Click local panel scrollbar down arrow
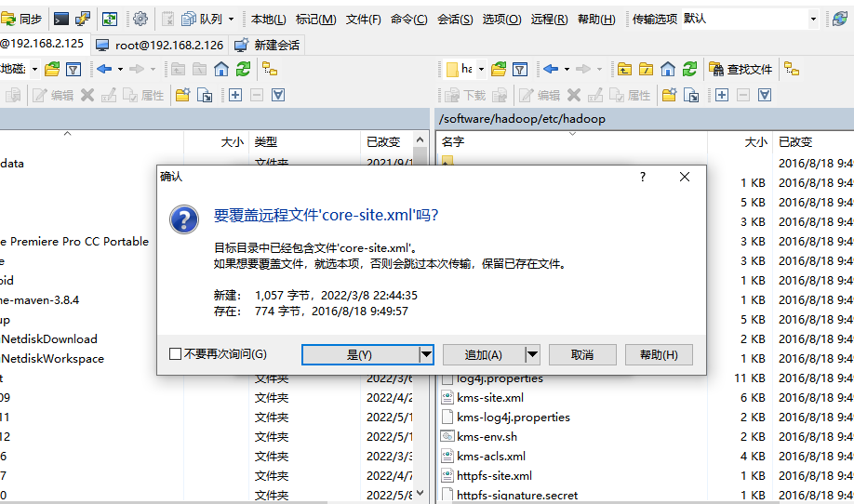Image resolution: width=854 pixels, height=504 pixels. [x=420, y=493]
